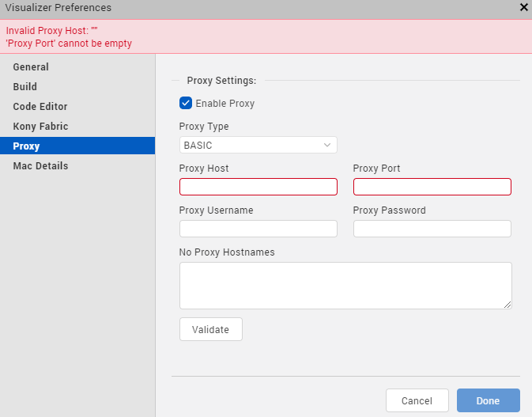Click the Cancel button

tap(417, 400)
